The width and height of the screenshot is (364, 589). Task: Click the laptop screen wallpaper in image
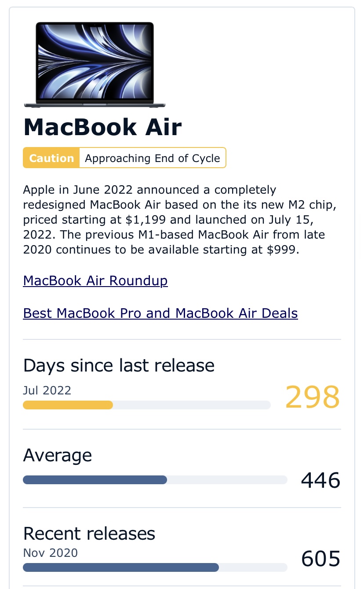pyautogui.click(x=95, y=61)
